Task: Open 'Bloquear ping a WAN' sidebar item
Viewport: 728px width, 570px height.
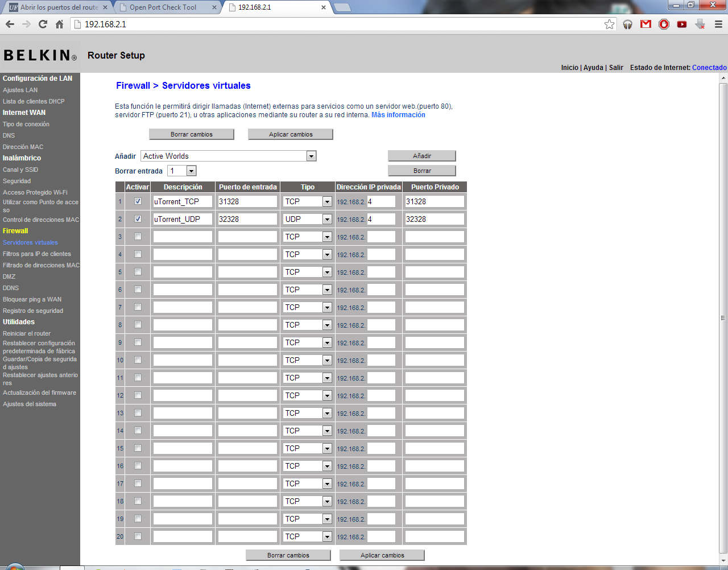Action: (32, 299)
